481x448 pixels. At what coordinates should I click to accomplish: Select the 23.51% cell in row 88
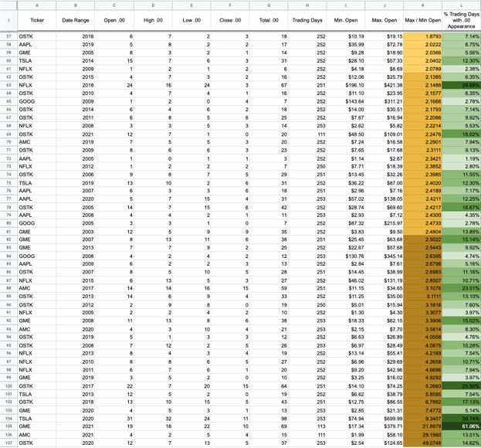[x=462, y=288]
